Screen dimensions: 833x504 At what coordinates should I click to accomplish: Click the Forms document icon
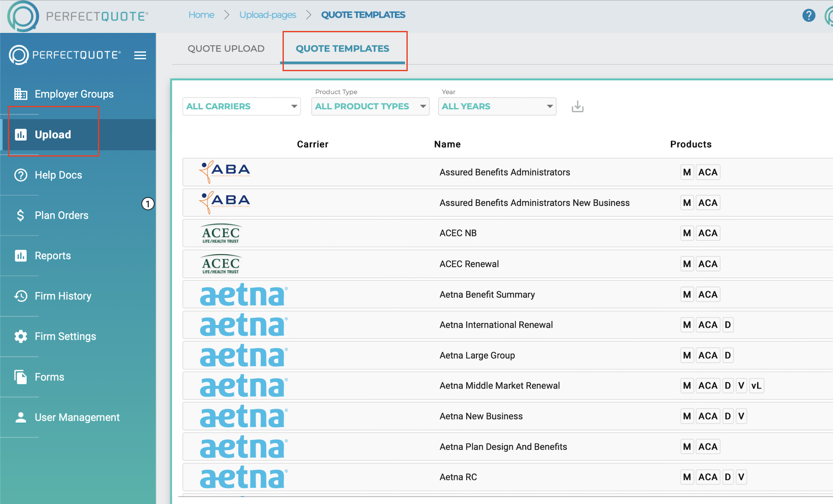point(21,377)
